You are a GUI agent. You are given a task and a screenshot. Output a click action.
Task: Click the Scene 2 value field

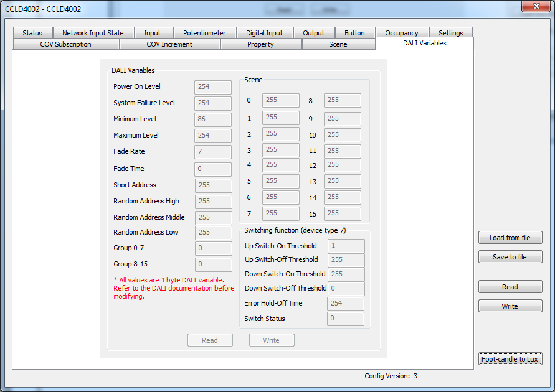281,134
